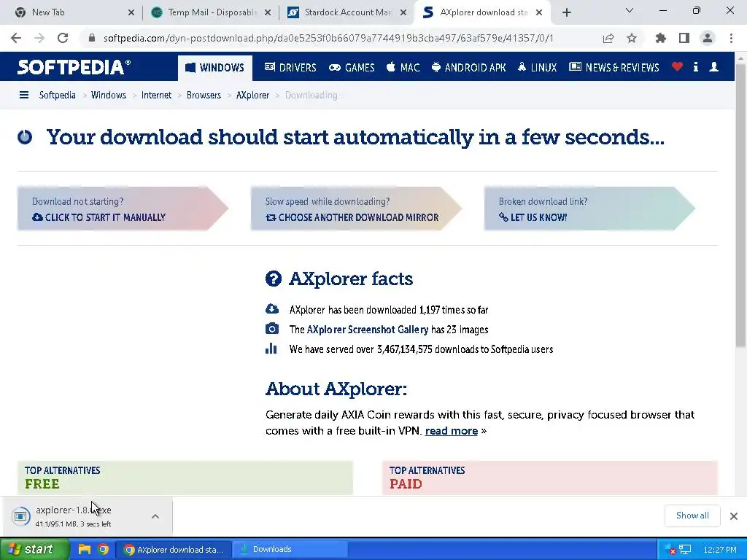Open the Drivers section
The height and width of the screenshot is (560, 747).
290,68
